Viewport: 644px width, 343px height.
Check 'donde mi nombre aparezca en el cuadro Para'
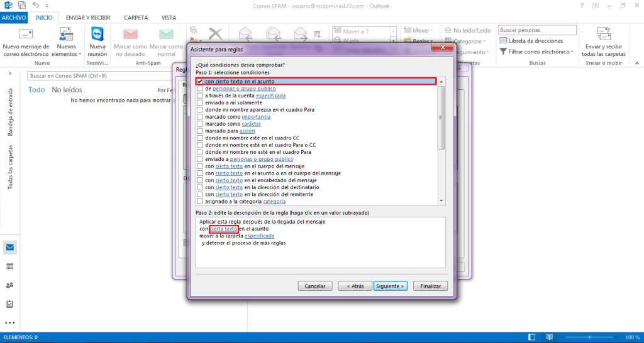(200, 109)
